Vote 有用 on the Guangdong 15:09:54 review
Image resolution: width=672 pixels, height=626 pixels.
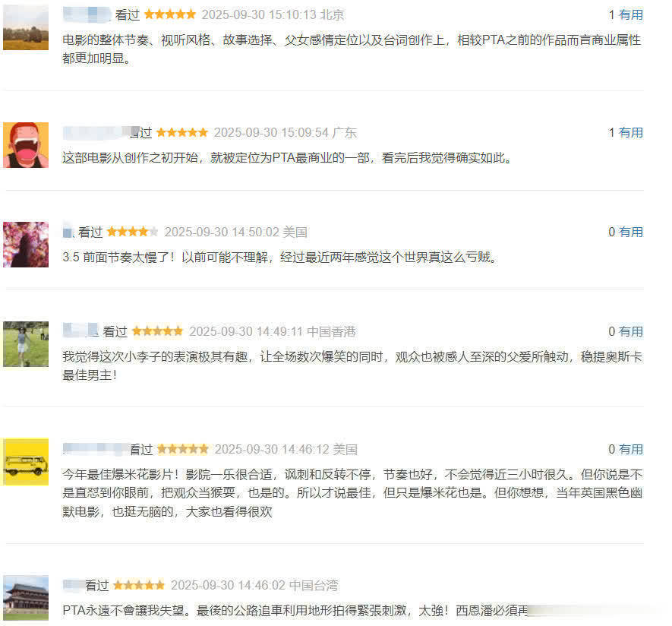point(630,132)
